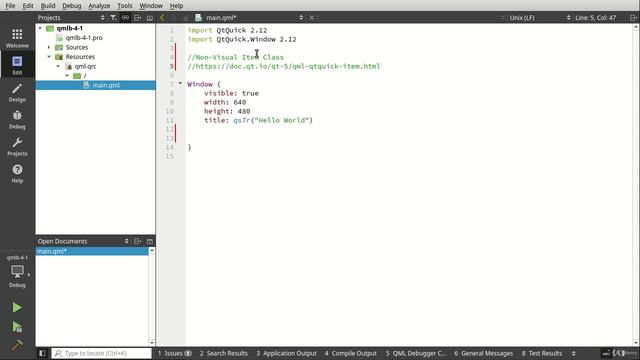This screenshot has width=640, height=360.
Task: Show the Issues output pane
Action: coord(175,353)
